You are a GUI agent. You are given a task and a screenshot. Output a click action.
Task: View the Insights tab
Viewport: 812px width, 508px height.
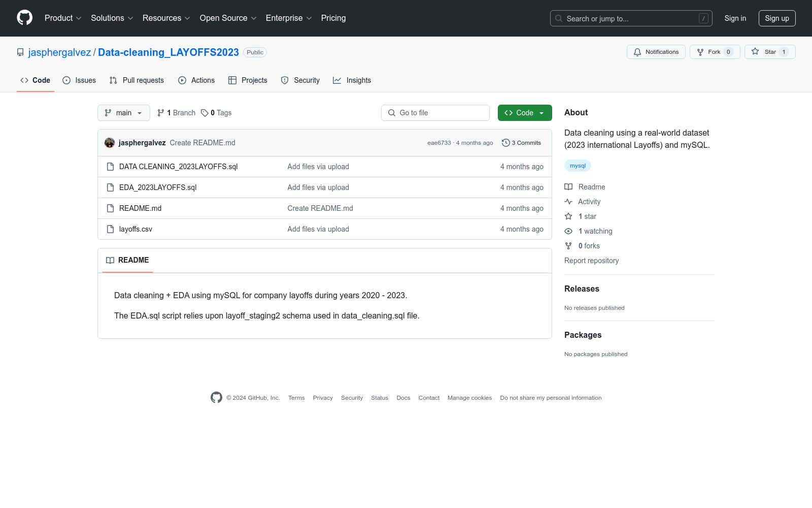[352, 80]
